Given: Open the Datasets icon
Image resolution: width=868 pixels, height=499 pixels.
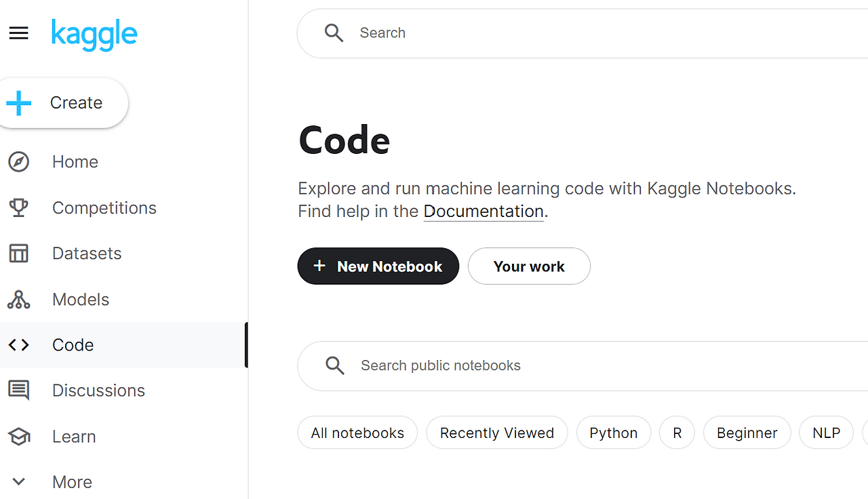Looking at the screenshot, I should tap(18, 253).
